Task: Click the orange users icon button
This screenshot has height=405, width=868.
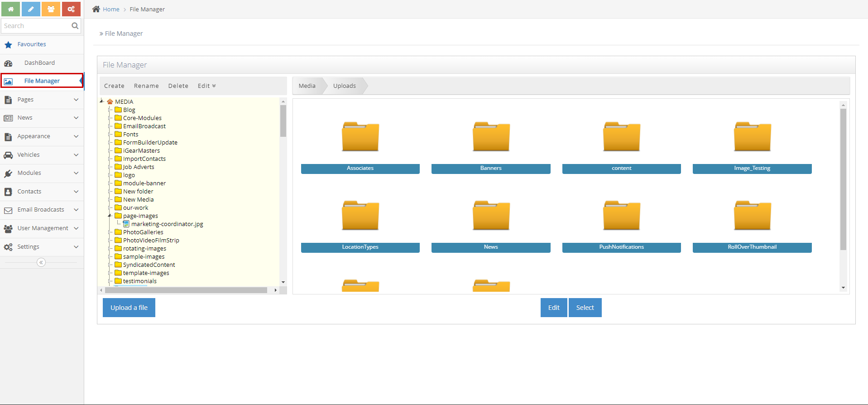Action: tap(51, 9)
